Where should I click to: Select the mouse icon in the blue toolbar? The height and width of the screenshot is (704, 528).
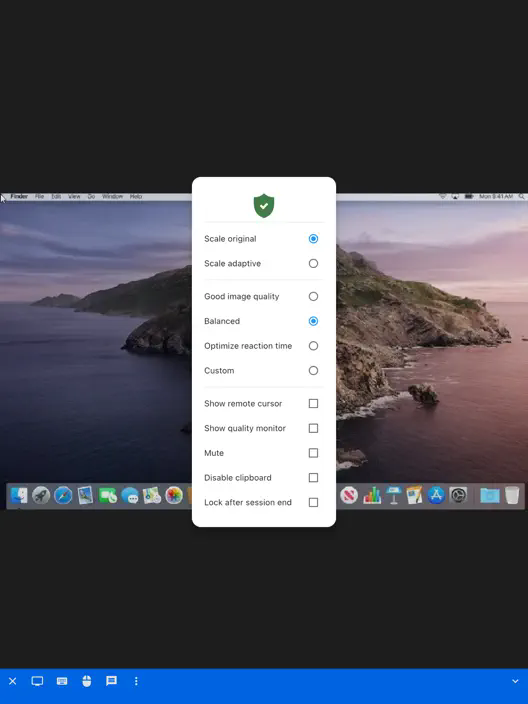tap(87, 681)
